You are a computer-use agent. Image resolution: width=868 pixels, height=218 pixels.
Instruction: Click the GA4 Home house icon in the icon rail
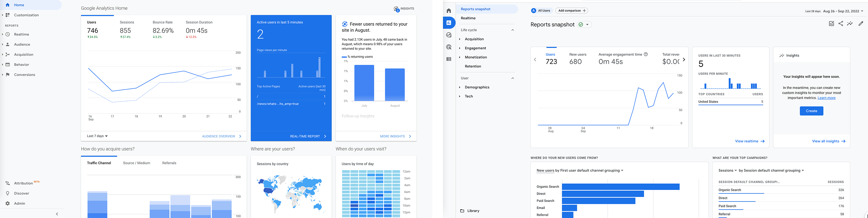click(x=449, y=11)
